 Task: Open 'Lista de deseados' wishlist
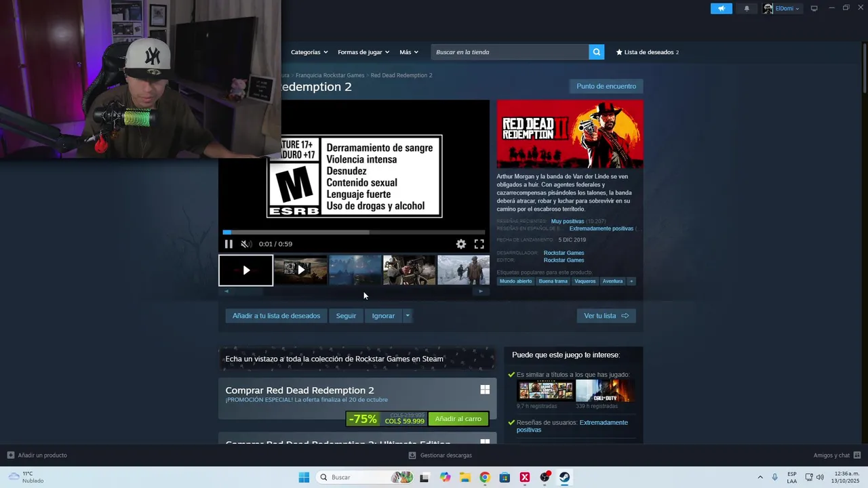(x=647, y=52)
